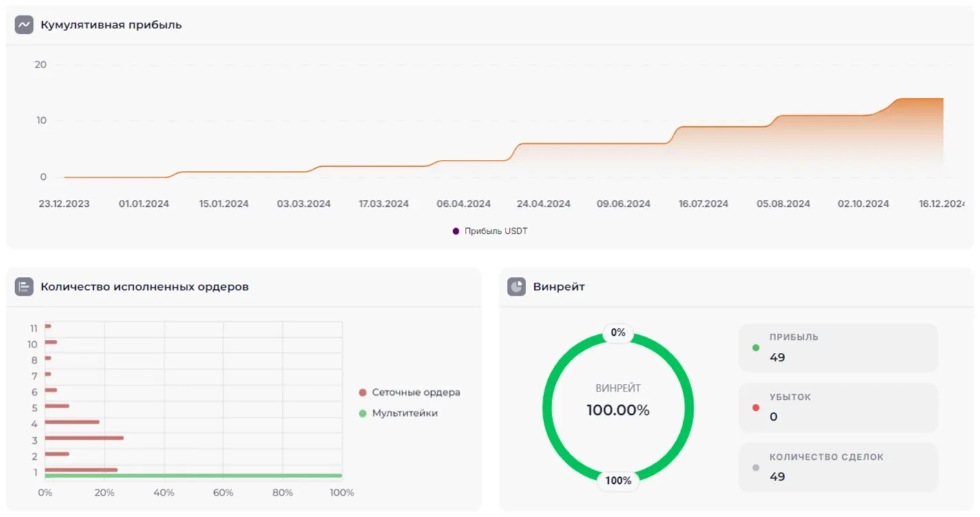Click the 100.00% winrate value in the ring center
Screen dimensions: 980x517
tap(618, 410)
